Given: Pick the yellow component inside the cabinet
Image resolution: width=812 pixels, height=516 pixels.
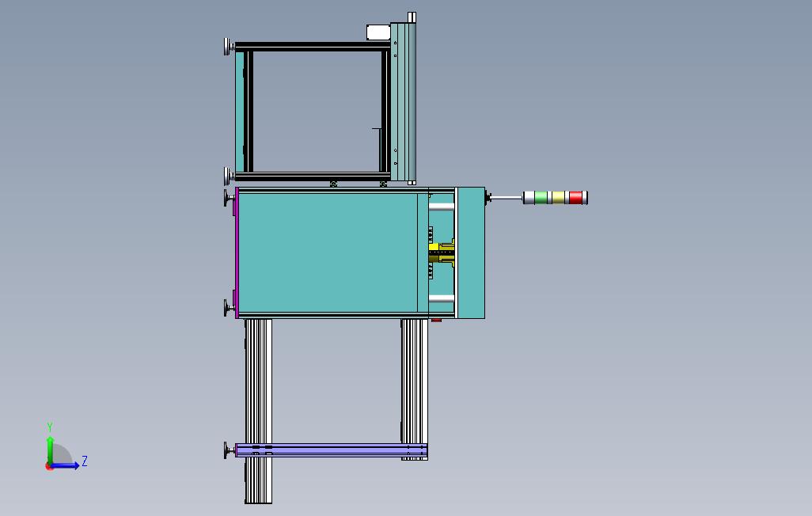Looking at the screenshot, I should 441,252.
